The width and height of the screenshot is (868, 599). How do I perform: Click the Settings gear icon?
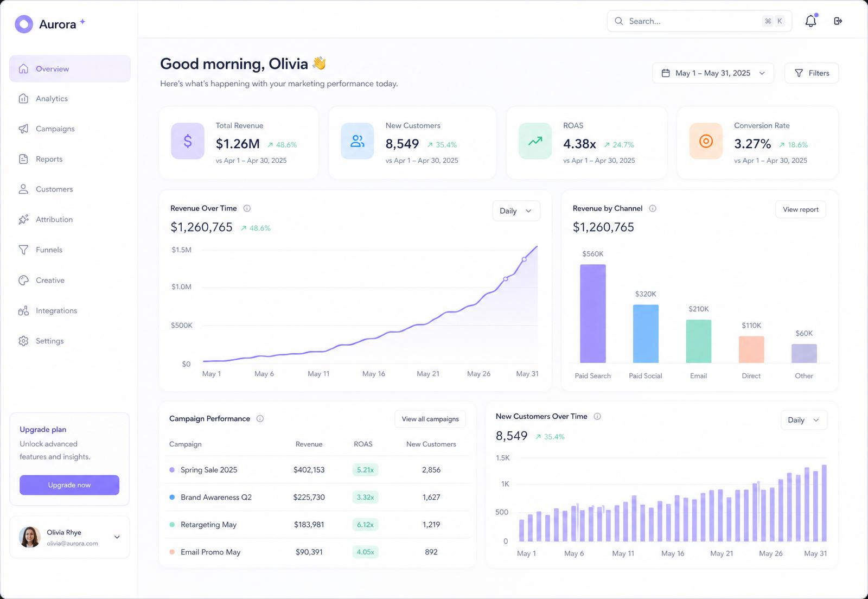point(23,341)
